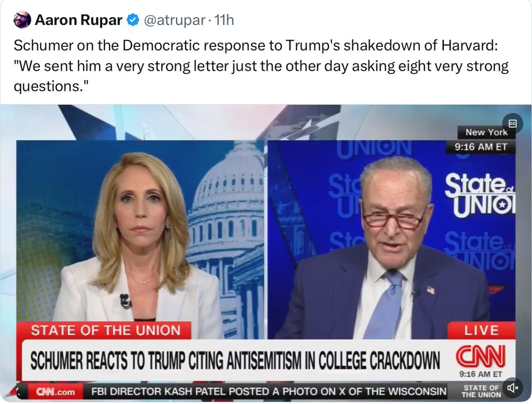Click the small State of the Union corner label
This screenshot has width=532, height=404.
(481, 391)
